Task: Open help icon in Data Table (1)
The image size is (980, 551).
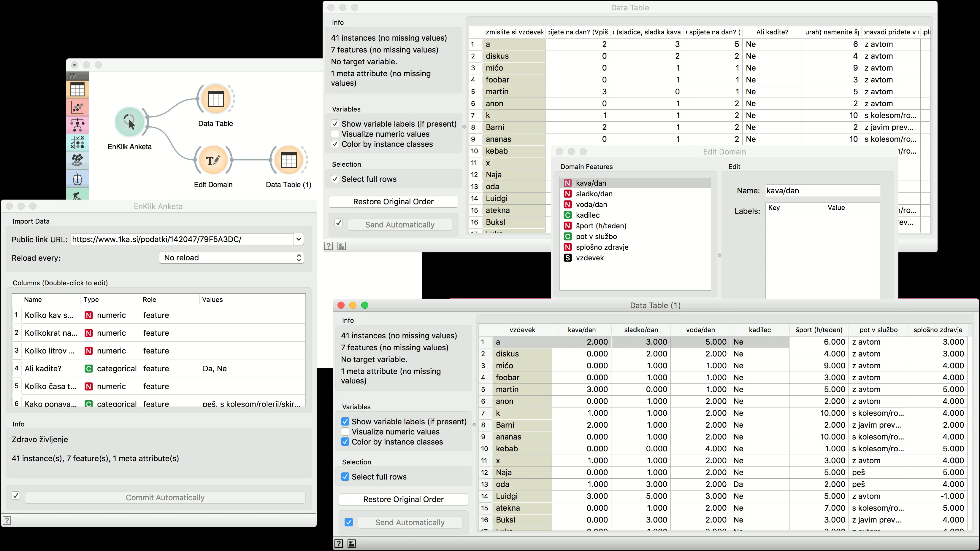Action: [339, 543]
